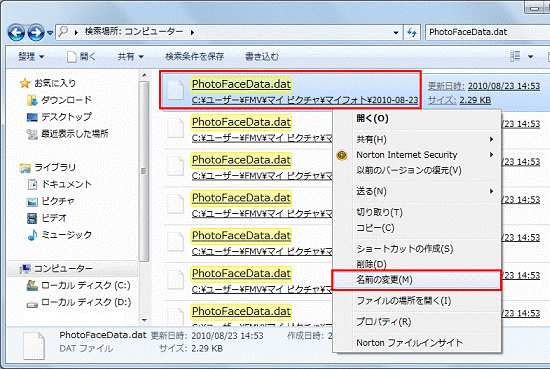
Task: Select ライブラリ in the navigation pane
Action: coord(48,167)
